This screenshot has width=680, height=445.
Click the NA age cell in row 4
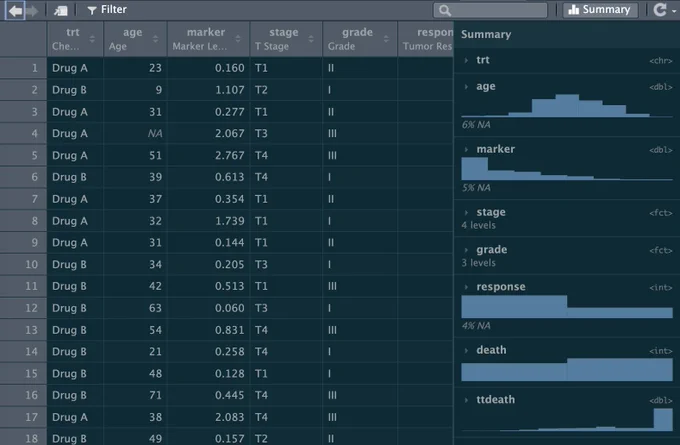(x=135, y=134)
